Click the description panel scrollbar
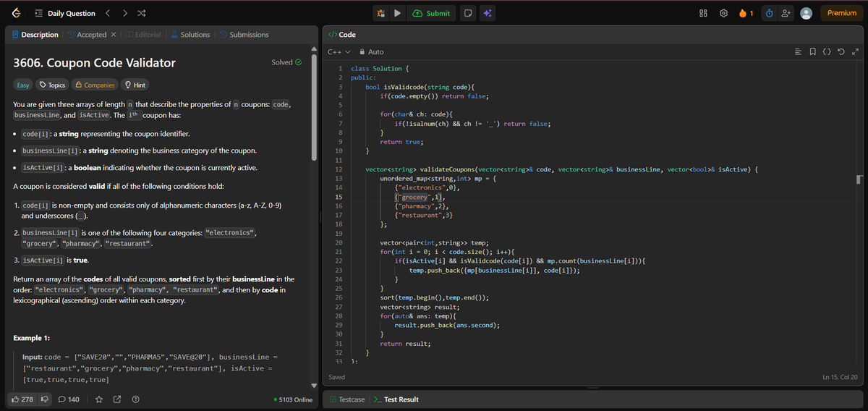 pos(314,106)
